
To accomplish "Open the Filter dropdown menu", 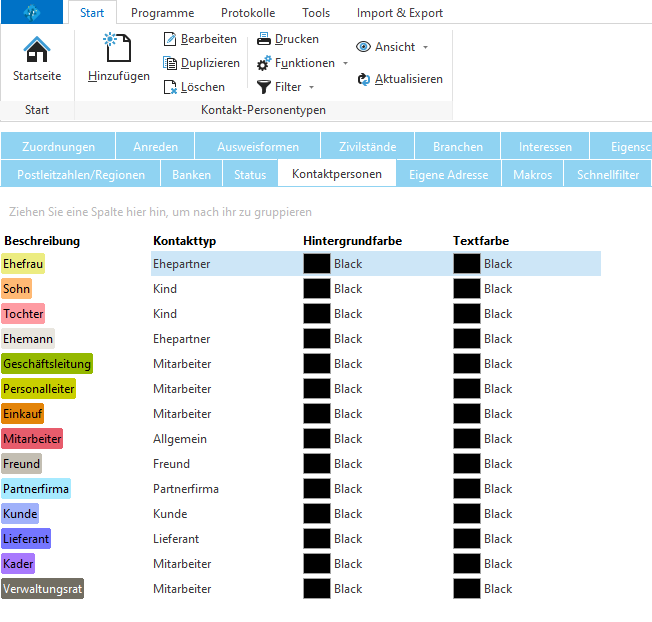I will pos(311,87).
